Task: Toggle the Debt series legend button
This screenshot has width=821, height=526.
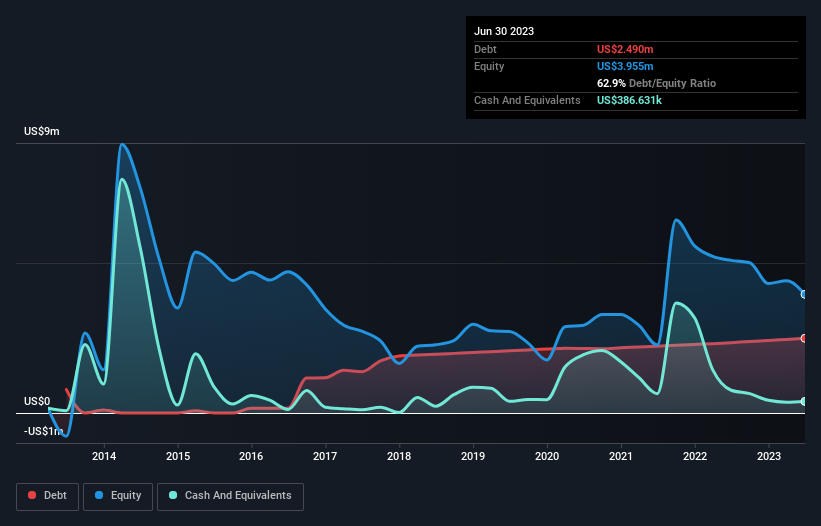Action: coord(47,496)
